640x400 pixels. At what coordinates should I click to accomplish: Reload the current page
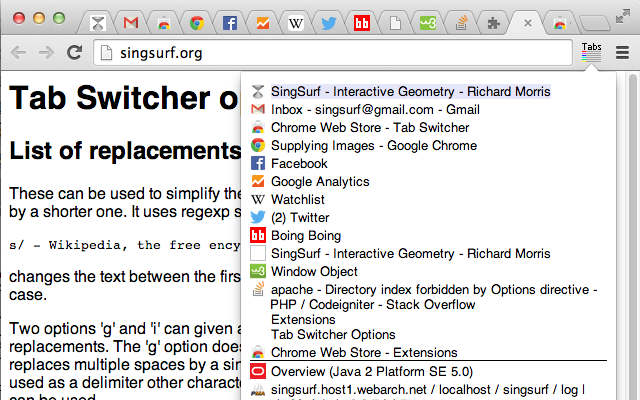74,52
